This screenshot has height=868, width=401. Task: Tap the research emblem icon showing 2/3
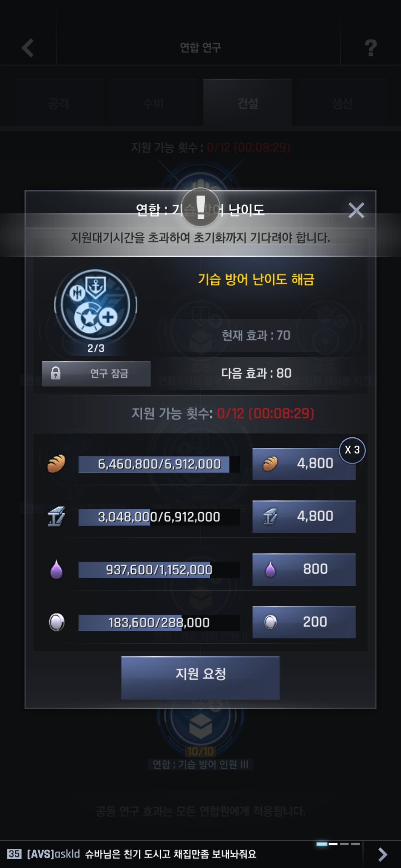click(96, 306)
